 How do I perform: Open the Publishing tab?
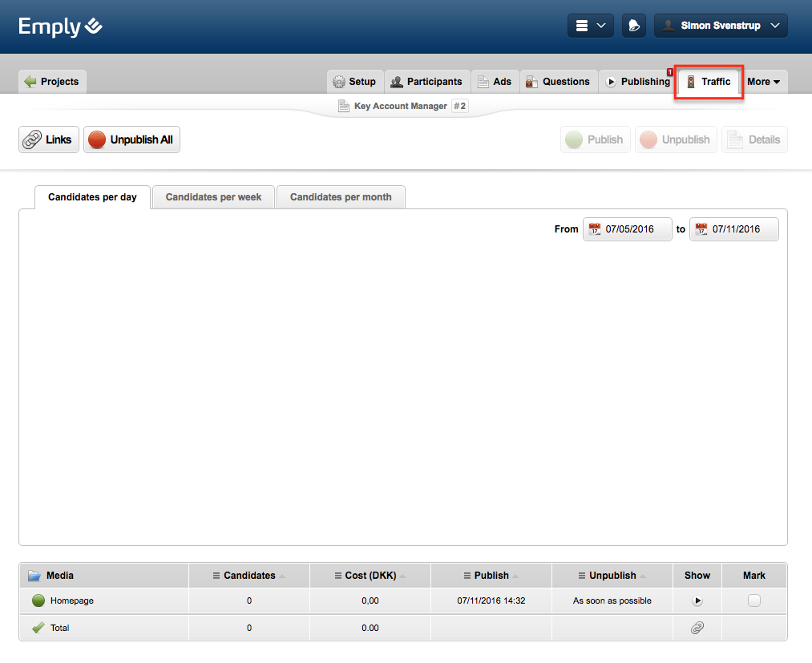coord(638,82)
